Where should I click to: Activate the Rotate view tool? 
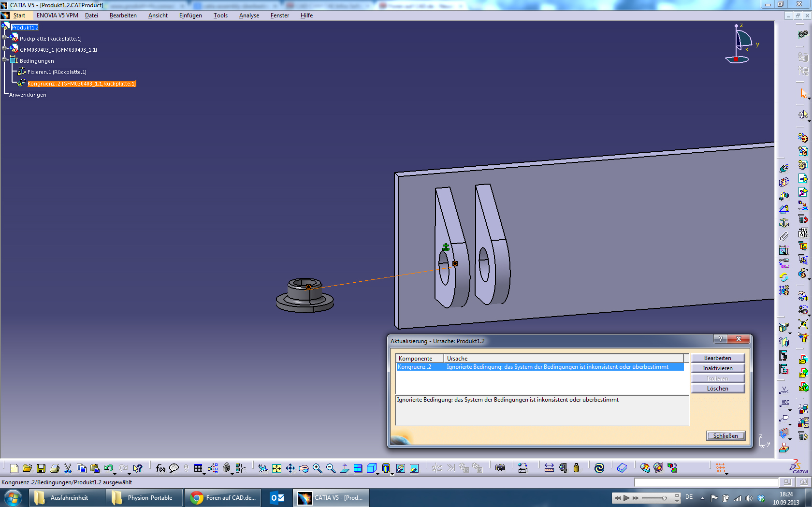[x=304, y=468]
